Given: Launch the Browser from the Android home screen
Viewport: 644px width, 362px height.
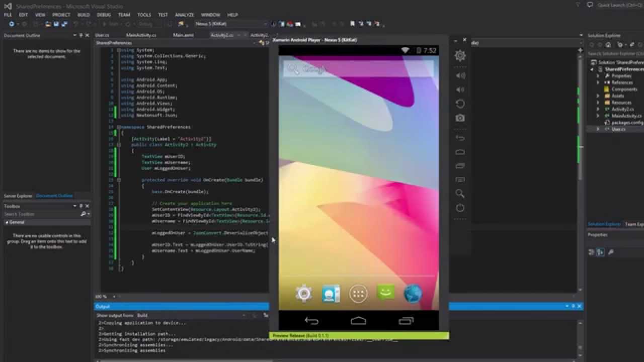Looking at the screenshot, I should click(413, 294).
